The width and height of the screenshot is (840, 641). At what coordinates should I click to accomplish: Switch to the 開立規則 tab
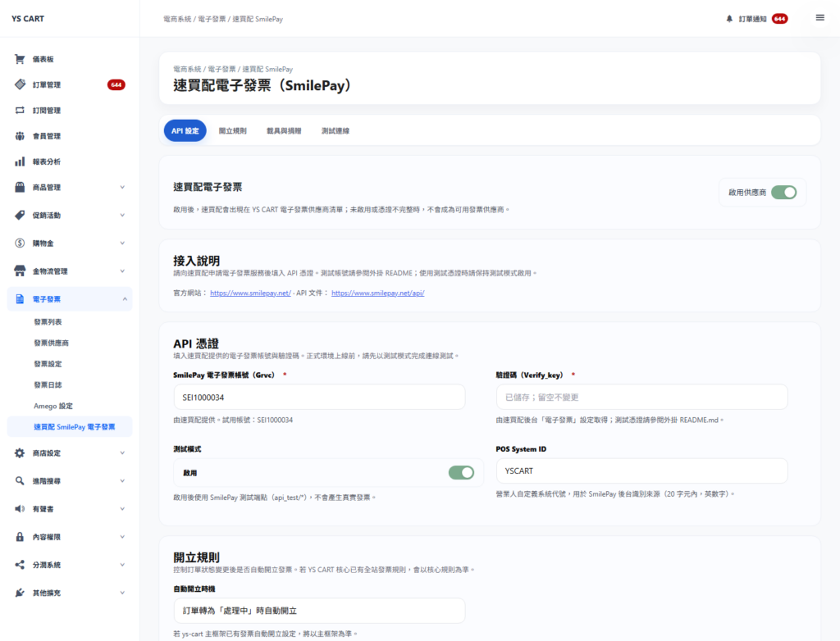coord(232,130)
